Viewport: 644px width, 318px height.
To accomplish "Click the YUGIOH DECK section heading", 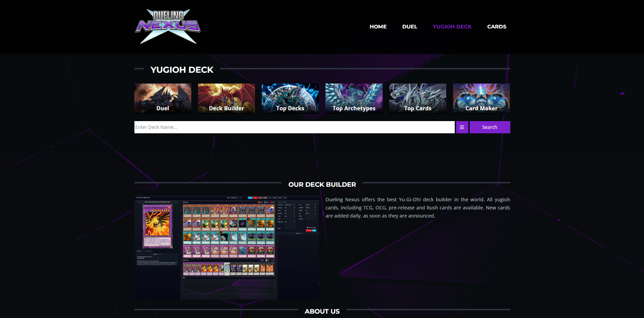I will point(182,70).
